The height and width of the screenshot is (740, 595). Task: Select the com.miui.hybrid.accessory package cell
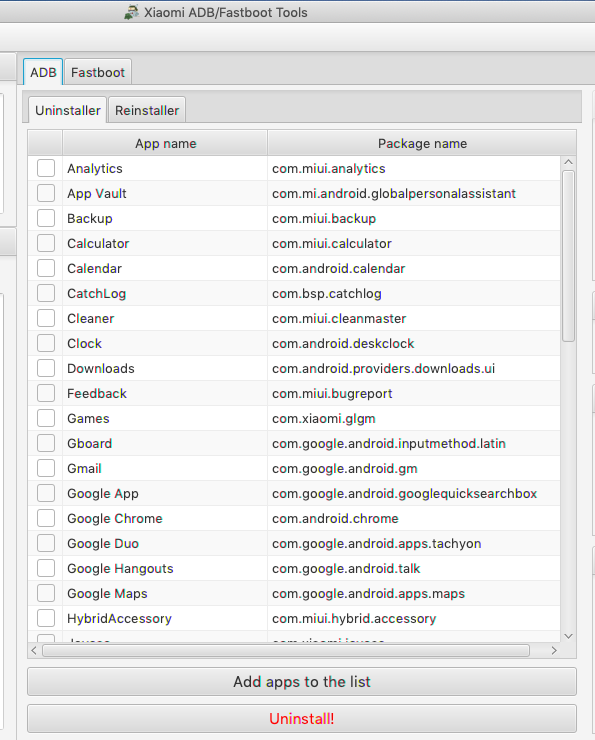coord(414,619)
